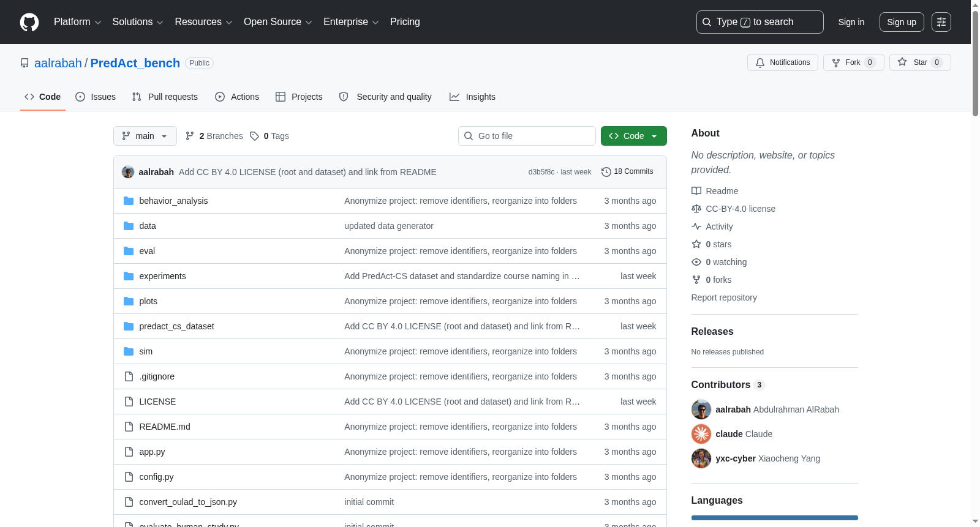Click the file icon beside app.py
This screenshot has width=980, height=527.
pyautogui.click(x=129, y=452)
